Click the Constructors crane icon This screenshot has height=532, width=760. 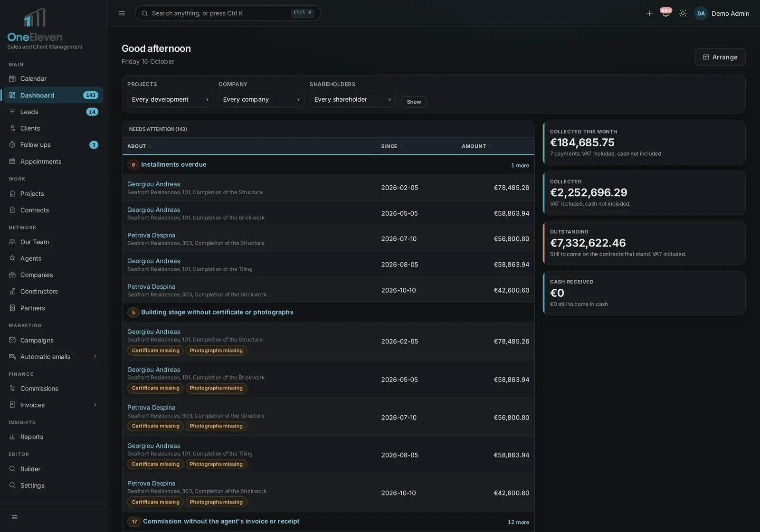12,291
